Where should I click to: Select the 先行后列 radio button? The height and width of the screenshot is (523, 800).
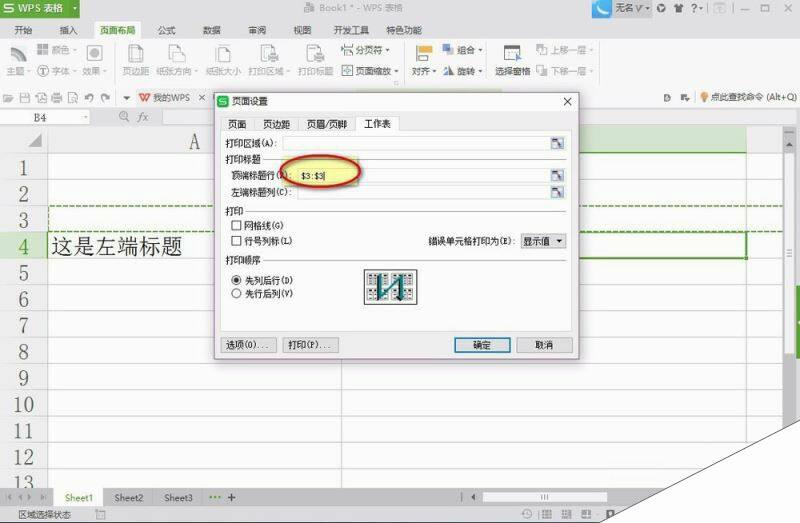coord(236,293)
